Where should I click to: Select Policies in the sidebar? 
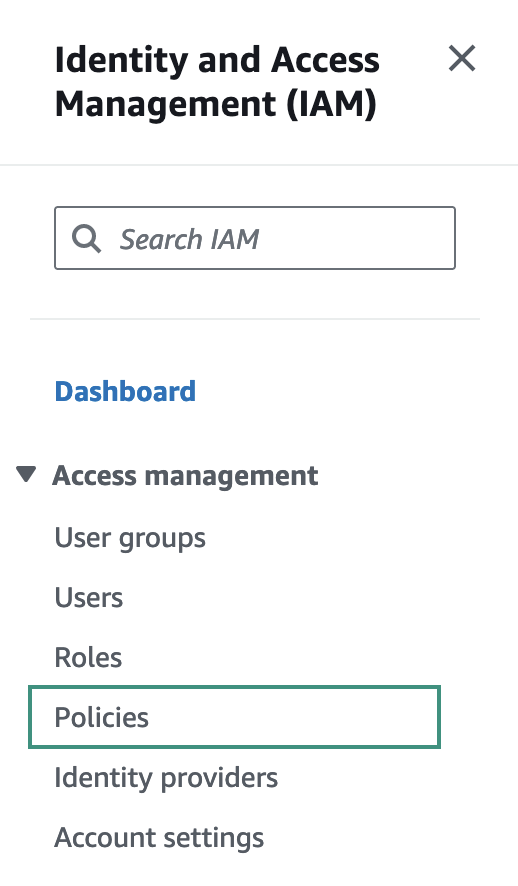[x=234, y=717]
